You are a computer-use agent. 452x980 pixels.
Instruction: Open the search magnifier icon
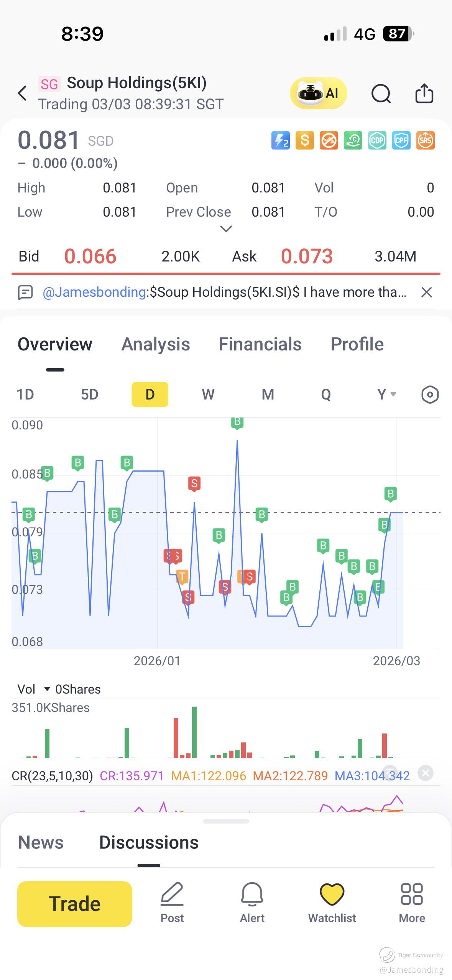click(381, 94)
